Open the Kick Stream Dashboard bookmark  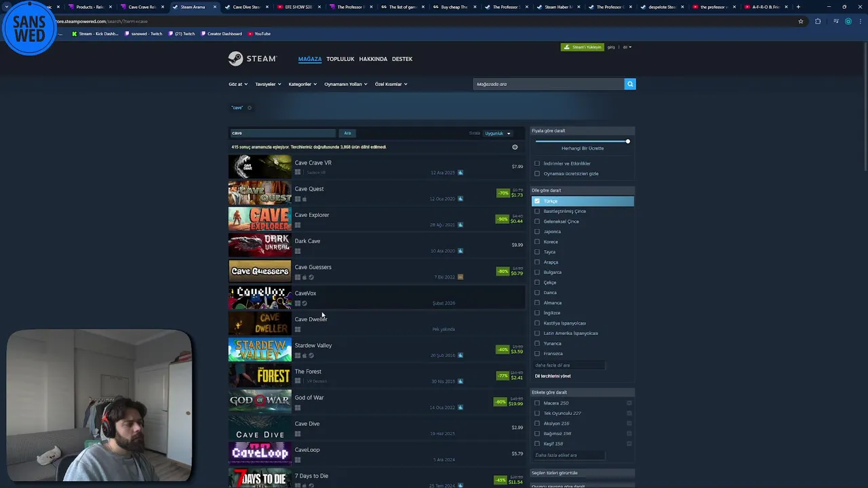(95, 33)
